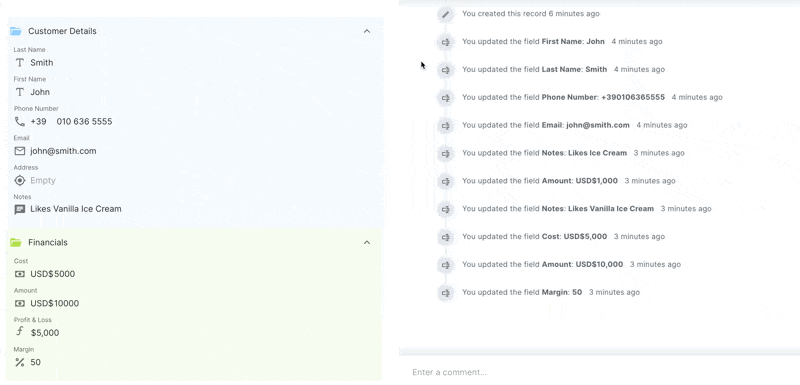This screenshot has height=385, width=800.
Task: Click the pencil icon next to record created entry
Action: click(x=445, y=14)
